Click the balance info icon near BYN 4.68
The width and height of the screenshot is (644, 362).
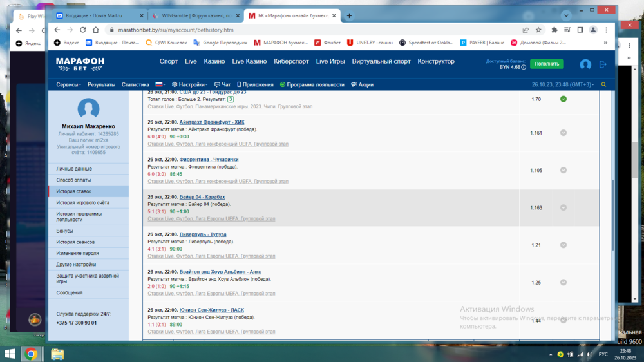pyautogui.click(x=524, y=67)
